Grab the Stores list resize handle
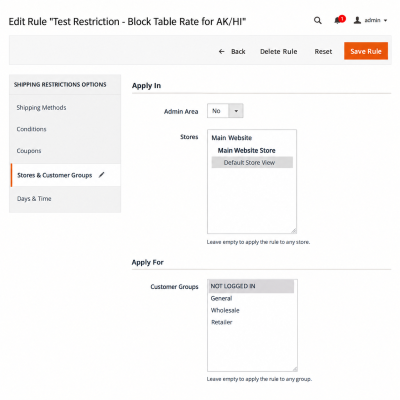 [293, 230]
